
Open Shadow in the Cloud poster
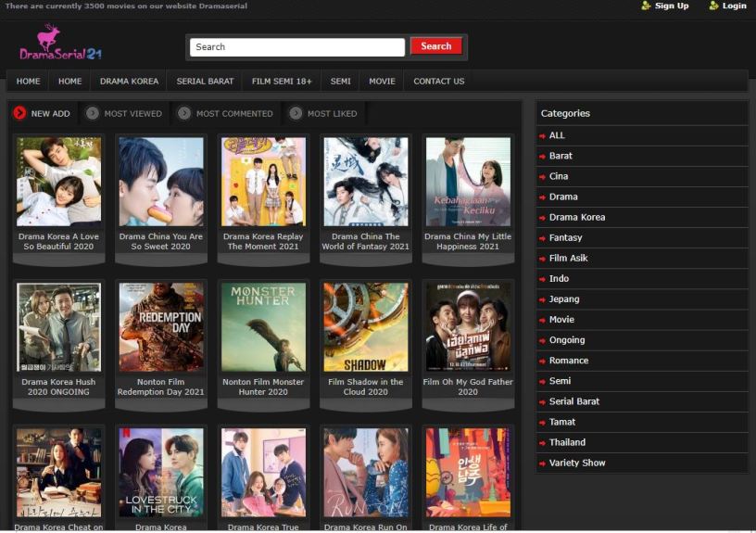(365, 327)
